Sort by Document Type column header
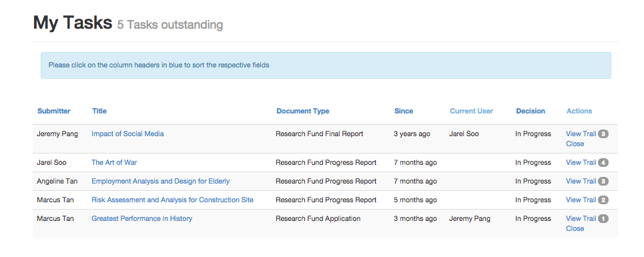The width and height of the screenshot is (644, 257). tap(303, 111)
